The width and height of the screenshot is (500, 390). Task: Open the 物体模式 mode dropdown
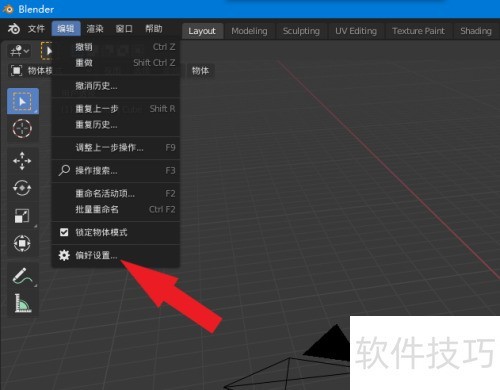[x=32, y=71]
